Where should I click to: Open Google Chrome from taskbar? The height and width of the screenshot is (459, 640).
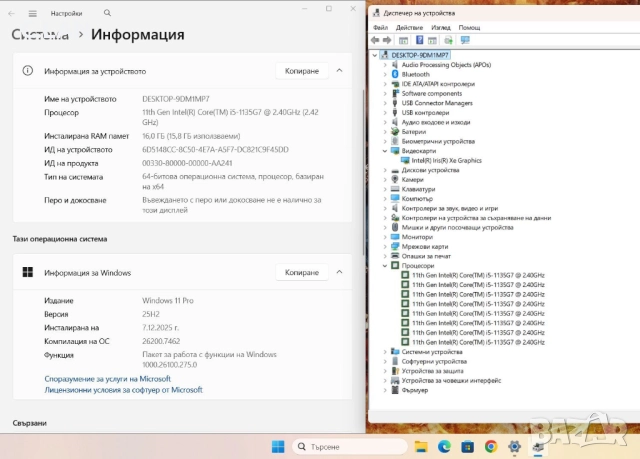pos(491,447)
